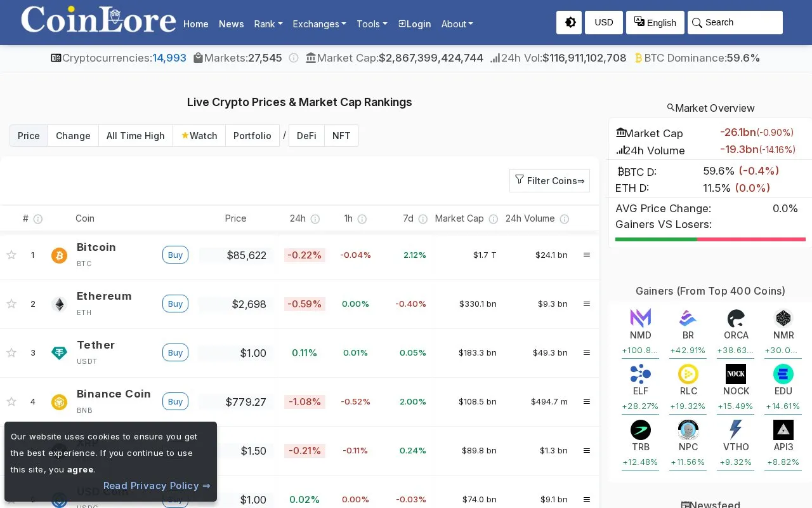Open English language selector
The width and height of the screenshot is (812, 508).
[655, 22]
